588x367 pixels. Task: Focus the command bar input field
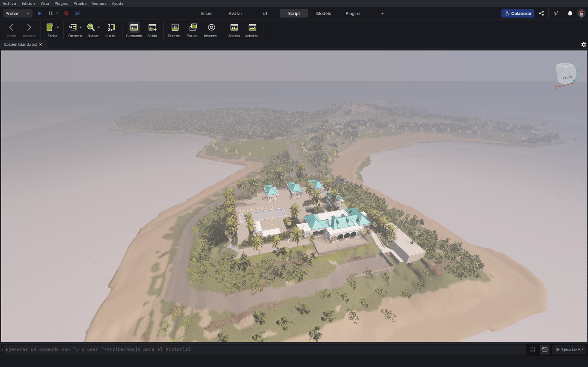click(x=264, y=349)
